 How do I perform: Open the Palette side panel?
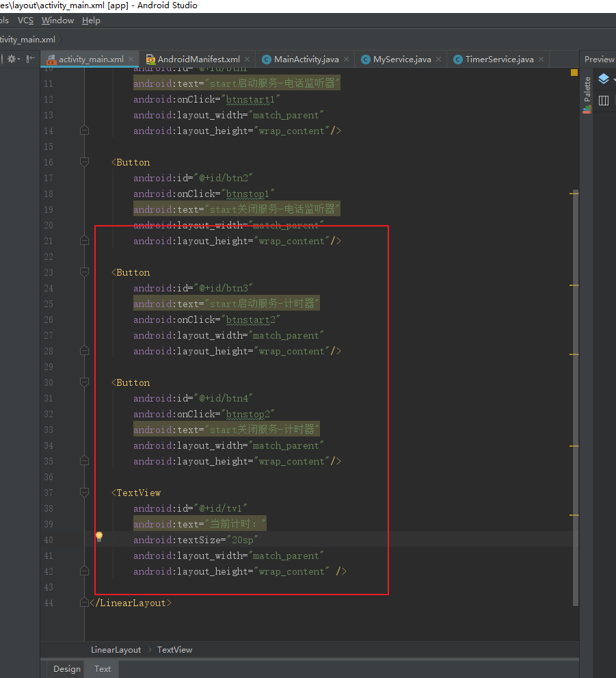(x=587, y=94)
